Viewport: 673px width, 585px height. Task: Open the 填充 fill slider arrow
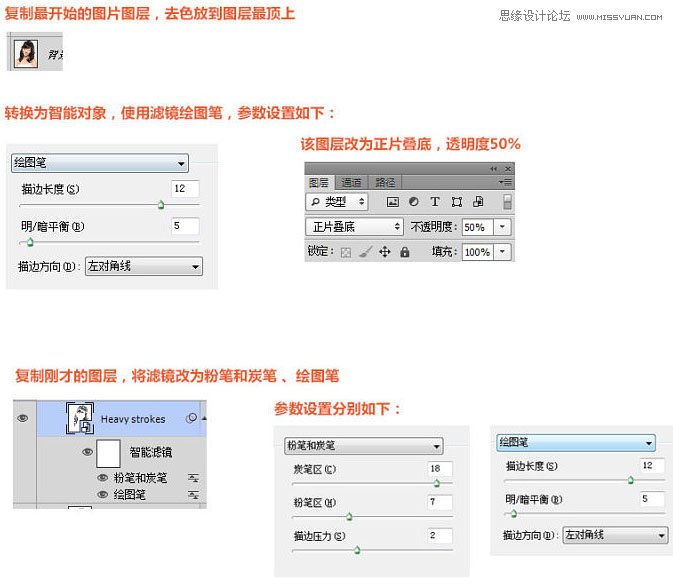click(x=502, y=252)
